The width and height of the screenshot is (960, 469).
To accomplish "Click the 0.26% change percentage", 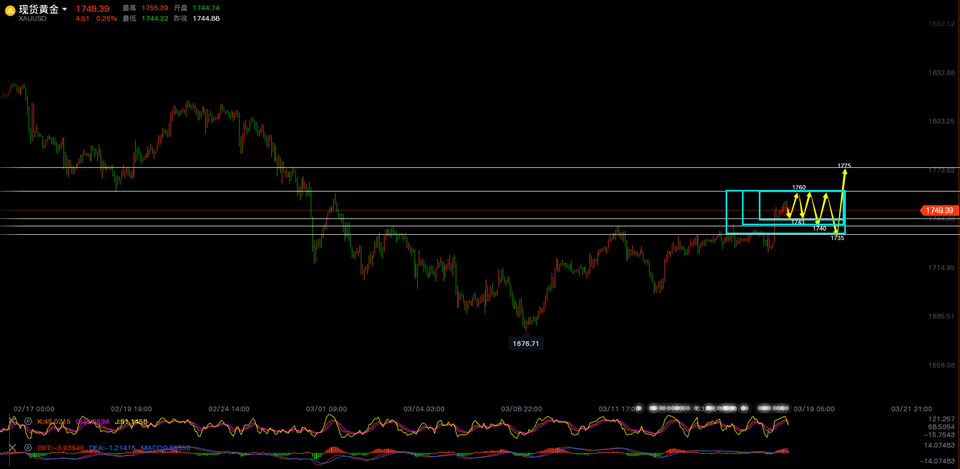I will (106, 18).
